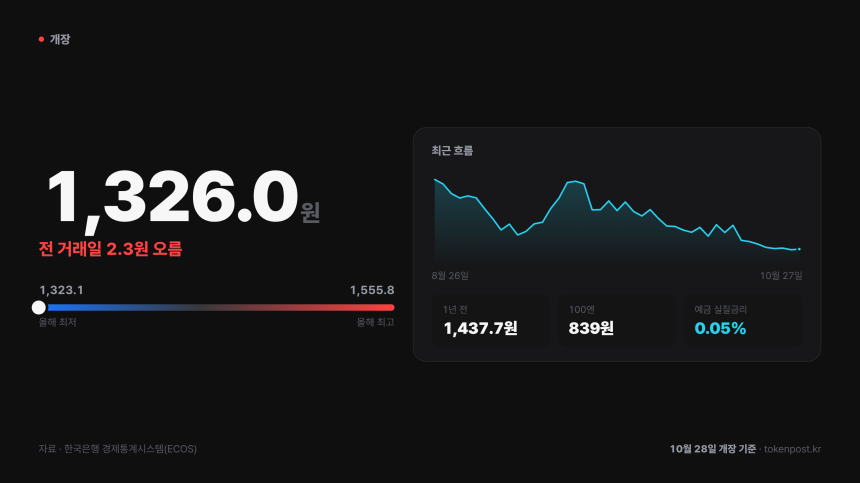
Task: Click the red dot beside 개장
Action: [x=41, y=39]
